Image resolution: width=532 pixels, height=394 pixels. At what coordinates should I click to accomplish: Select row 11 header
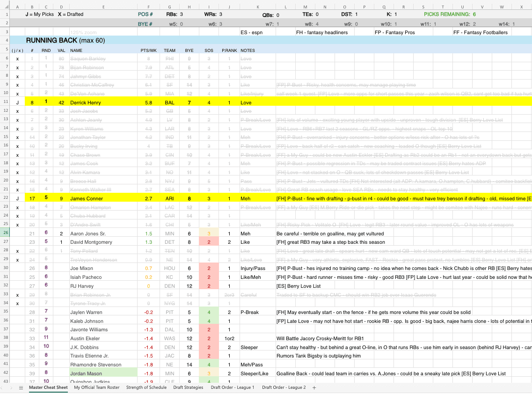coord(5,102)
